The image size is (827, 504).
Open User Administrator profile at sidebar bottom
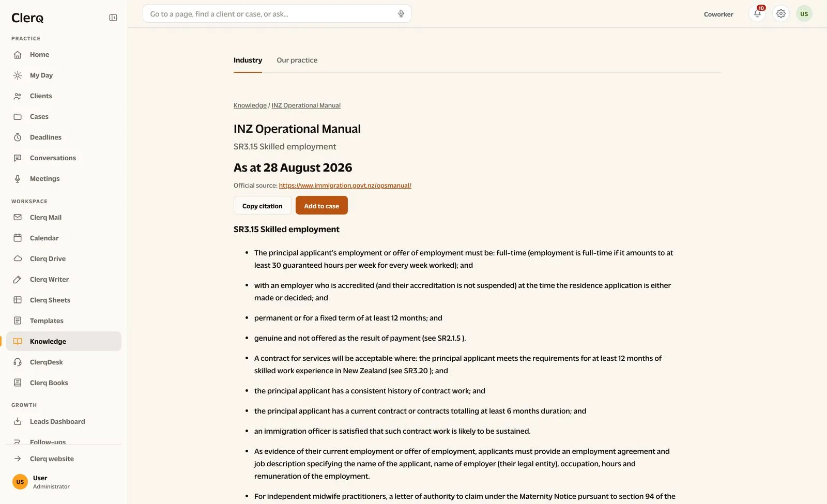tap(64, 482)
